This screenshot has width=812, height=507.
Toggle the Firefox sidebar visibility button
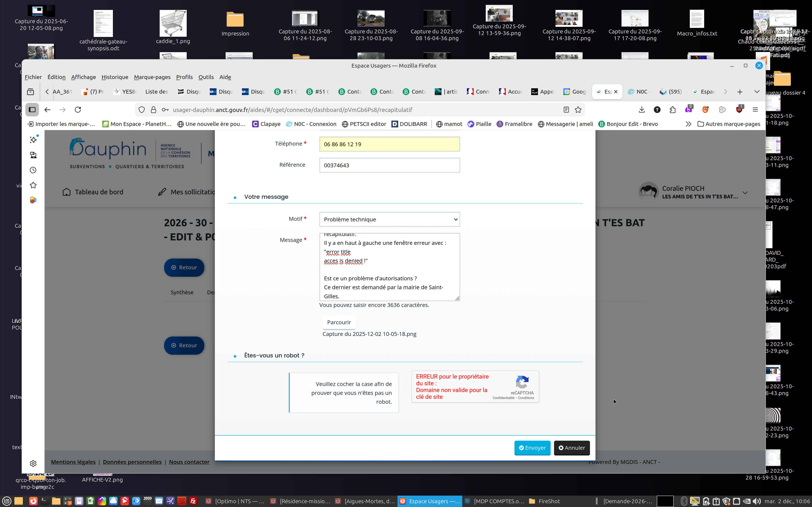(x=32, y=110)
